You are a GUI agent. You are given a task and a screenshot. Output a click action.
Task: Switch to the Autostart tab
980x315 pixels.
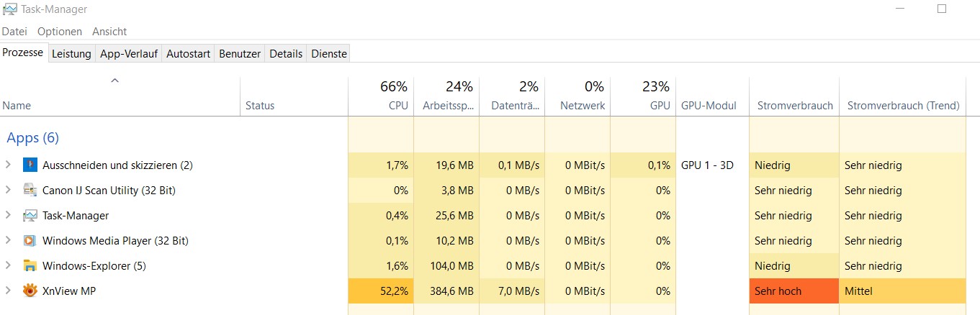pos(188,54)
